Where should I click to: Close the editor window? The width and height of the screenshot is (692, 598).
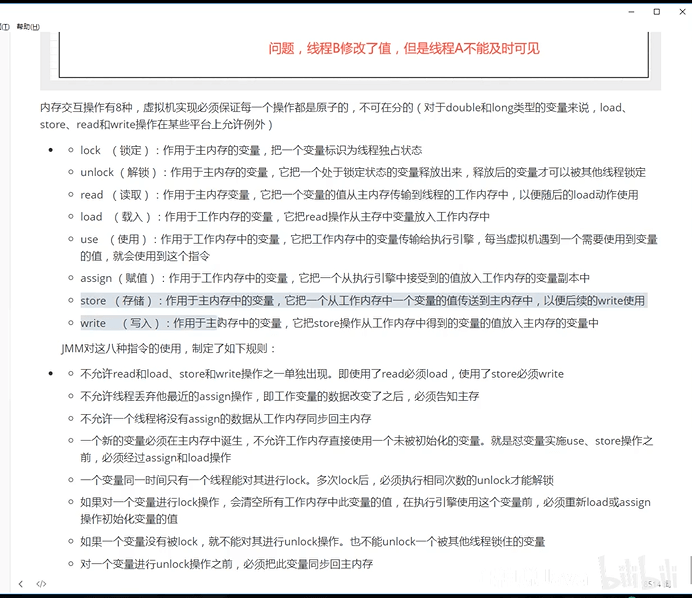(x=682, y=12)
